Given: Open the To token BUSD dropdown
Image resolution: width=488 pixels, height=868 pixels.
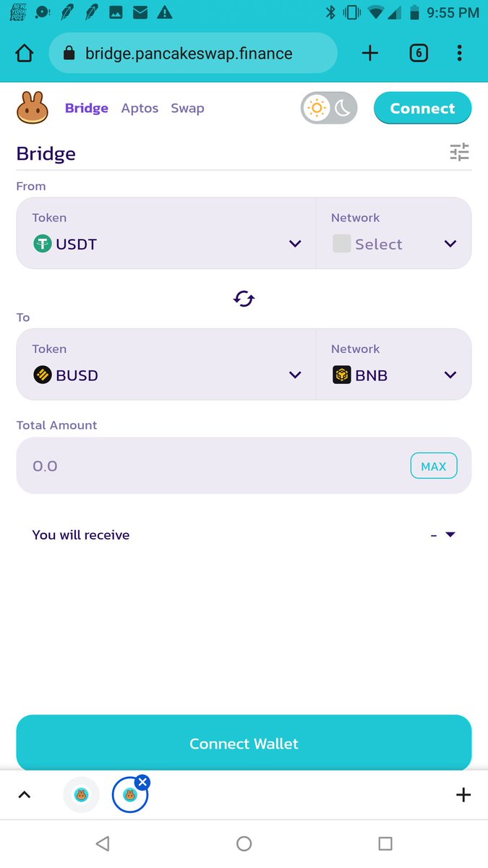Looking at the screenshot, I should point(166,375).
